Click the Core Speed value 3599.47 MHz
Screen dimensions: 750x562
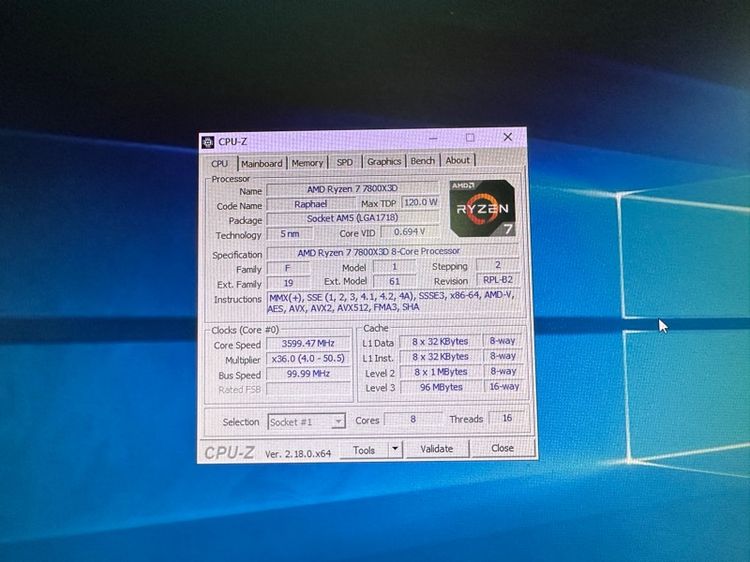click(308, 343)
